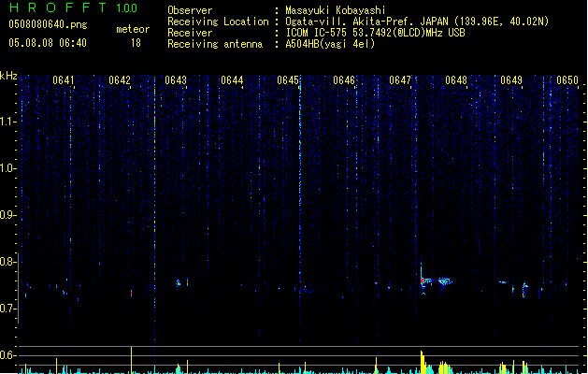Click the Ogata-vill. Akita-Pref. JAPAN location text

tap(417, 22)
